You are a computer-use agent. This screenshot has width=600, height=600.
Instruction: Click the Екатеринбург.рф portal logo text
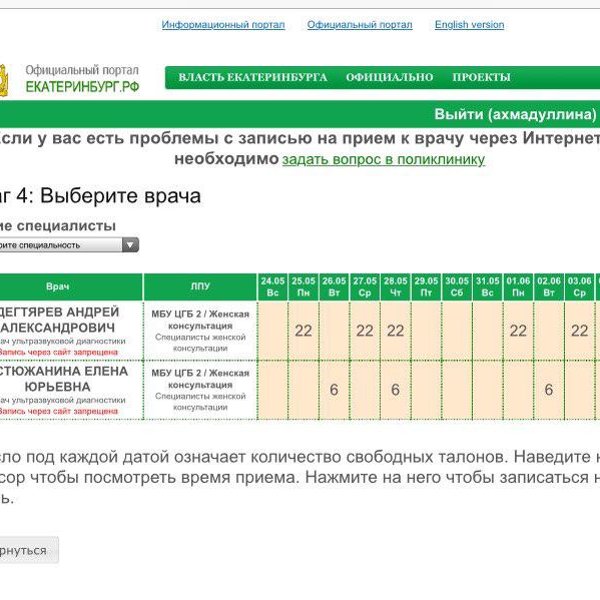pos(82,79)
